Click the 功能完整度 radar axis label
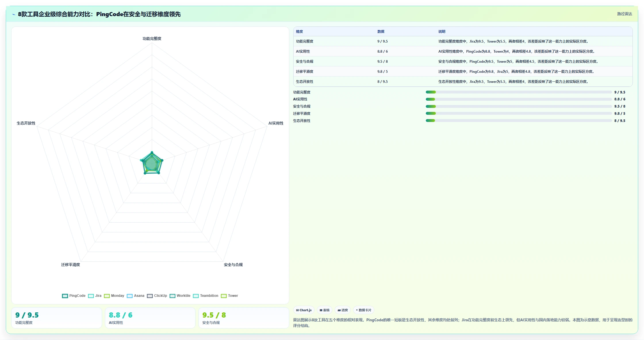The image size is (644, 340). click(152, 39)
